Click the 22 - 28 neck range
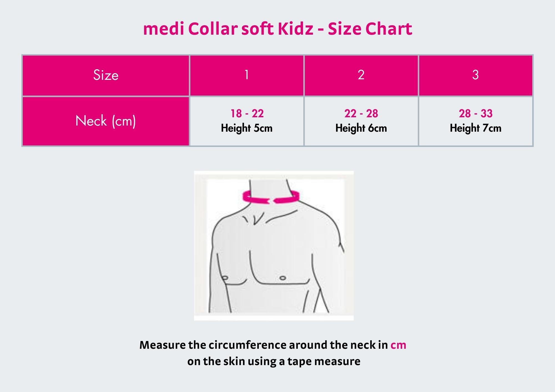The width and height of the screenshot is (555, 392). [361, 113]
